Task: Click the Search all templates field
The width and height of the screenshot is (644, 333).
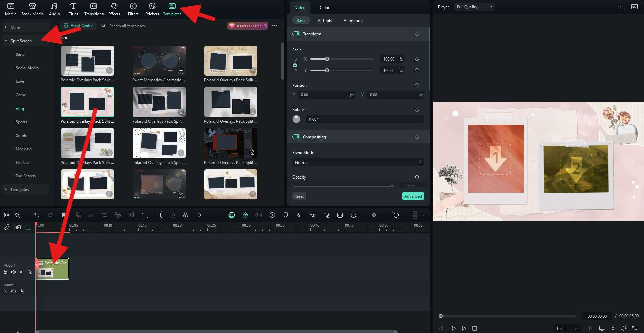Action: tap(127, 26)
